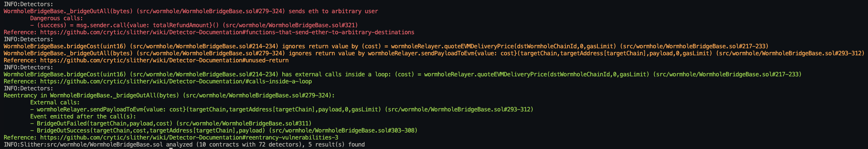Click the final Slither analyzed summary line
Viewport: 868px width, 149px height.
[184, 144]
